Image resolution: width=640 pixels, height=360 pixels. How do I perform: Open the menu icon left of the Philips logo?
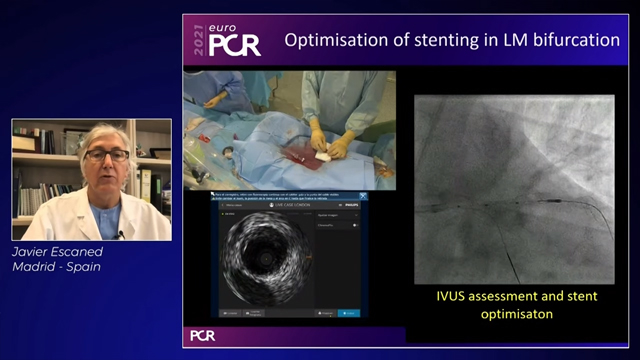pyautogui.click(x=340, y=205)
